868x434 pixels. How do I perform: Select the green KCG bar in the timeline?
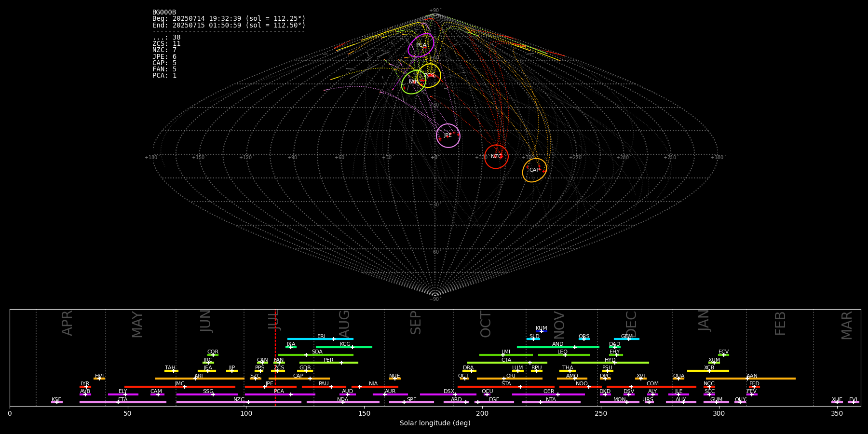point(344,347)
